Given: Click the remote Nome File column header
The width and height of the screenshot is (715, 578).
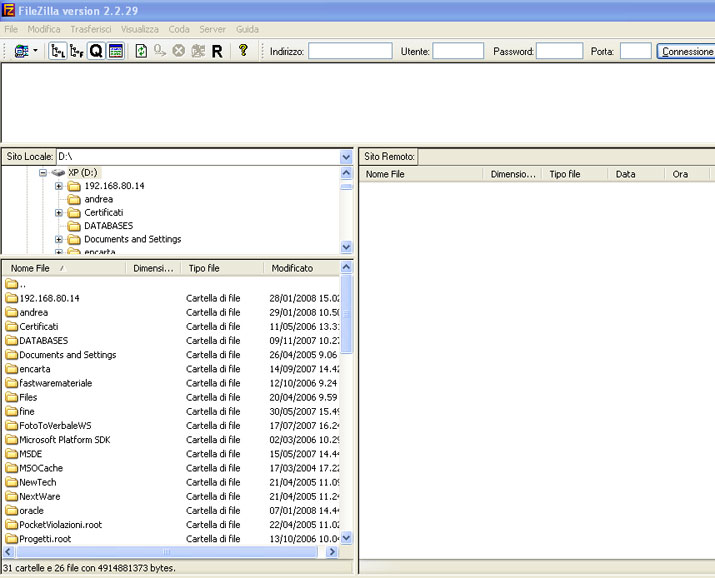Looking at the screenshot, I should coord(421,174).
